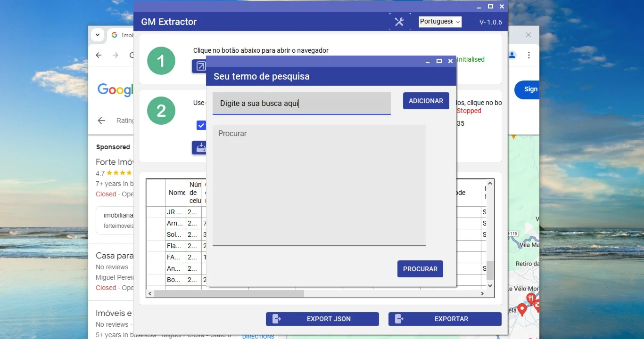The width and height of the screenshot is (644, 339).
Task: Click the table vertical scrollbar thumb
Action: coord(490,271)
